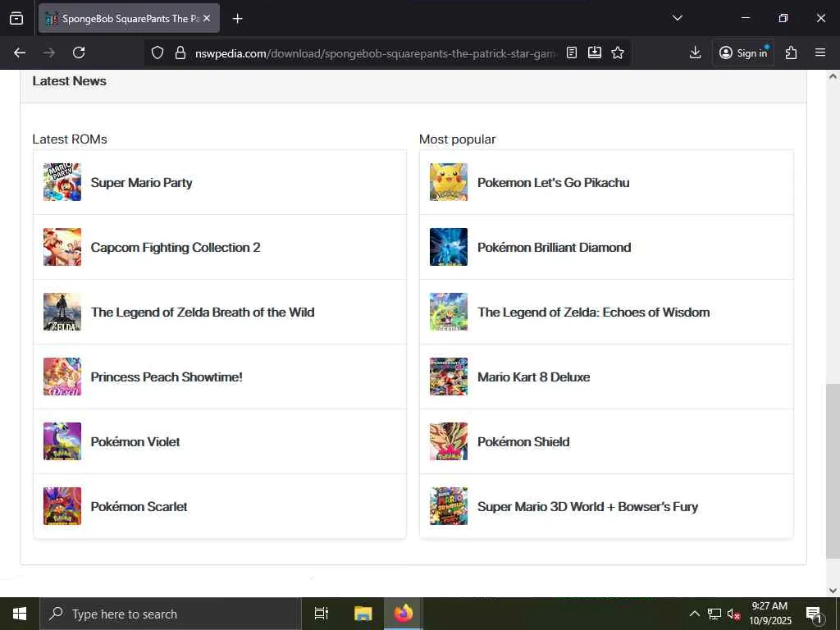Screen dimensions: 840x630
Task: Open Zelda: Echoes of Wisdom link
Action: (594, 313)
